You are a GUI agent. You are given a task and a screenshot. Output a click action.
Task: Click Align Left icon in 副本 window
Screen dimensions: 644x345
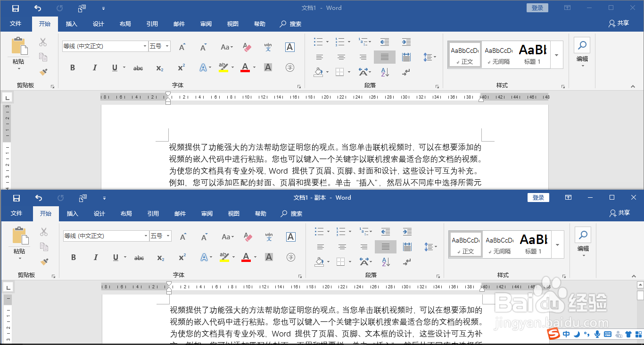click(x=321, y=247)
